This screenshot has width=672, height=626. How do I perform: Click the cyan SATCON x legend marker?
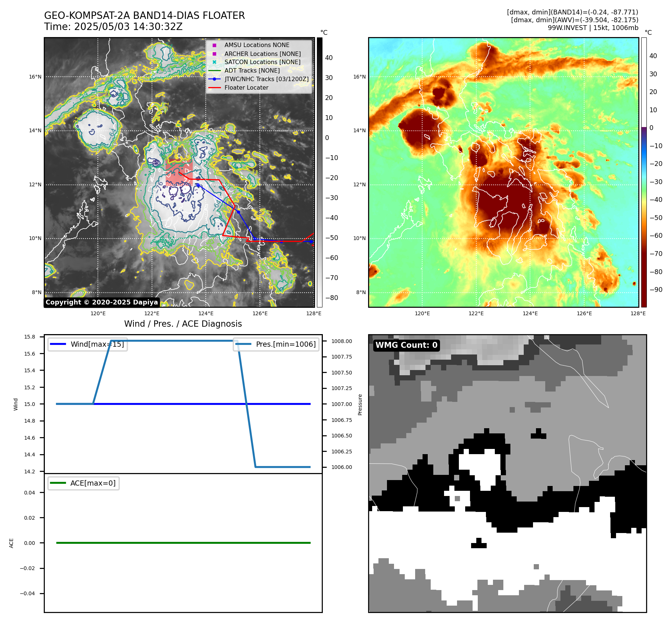(214, 62)
